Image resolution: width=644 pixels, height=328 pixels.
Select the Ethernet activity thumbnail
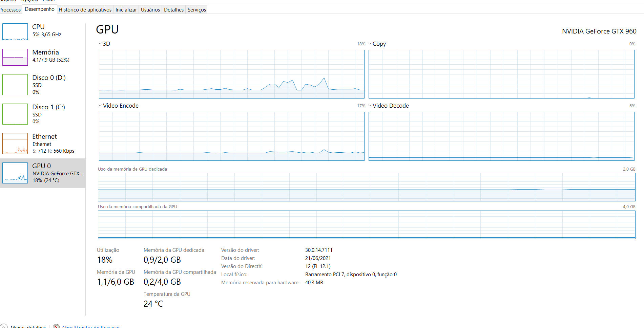[x=15, y=144]
